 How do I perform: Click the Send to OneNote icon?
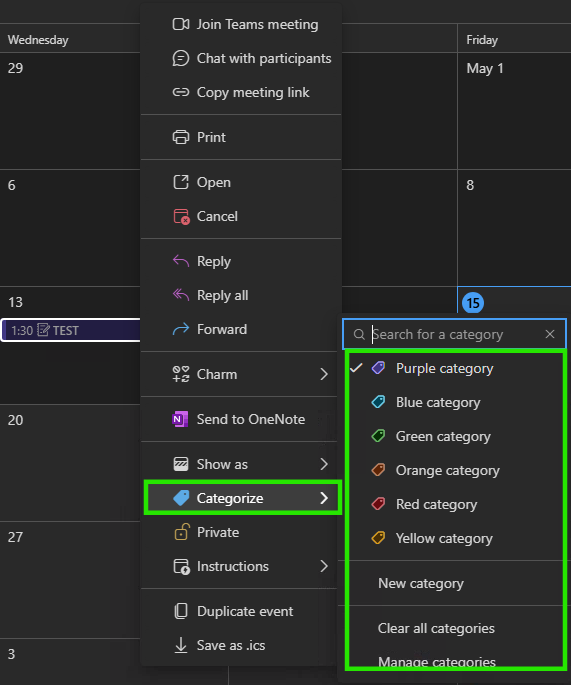click(180, 419)
